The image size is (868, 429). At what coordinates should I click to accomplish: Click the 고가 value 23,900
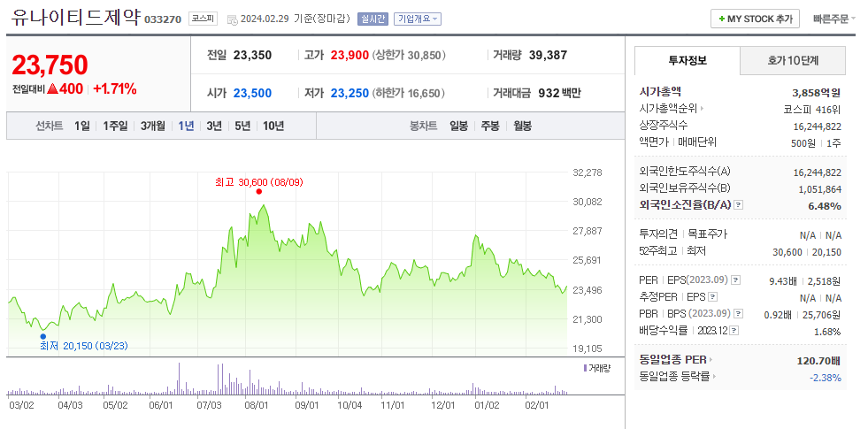click(x=350, y=56)
